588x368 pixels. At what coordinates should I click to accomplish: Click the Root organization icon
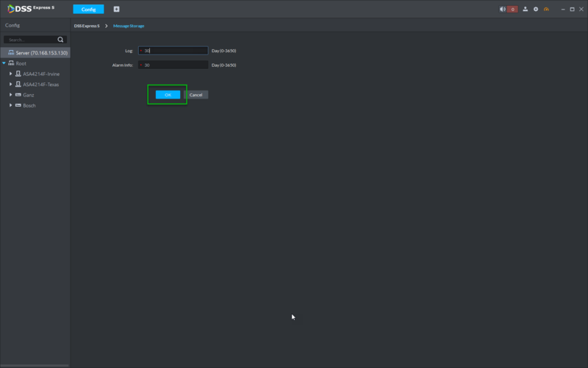[11, 63]
